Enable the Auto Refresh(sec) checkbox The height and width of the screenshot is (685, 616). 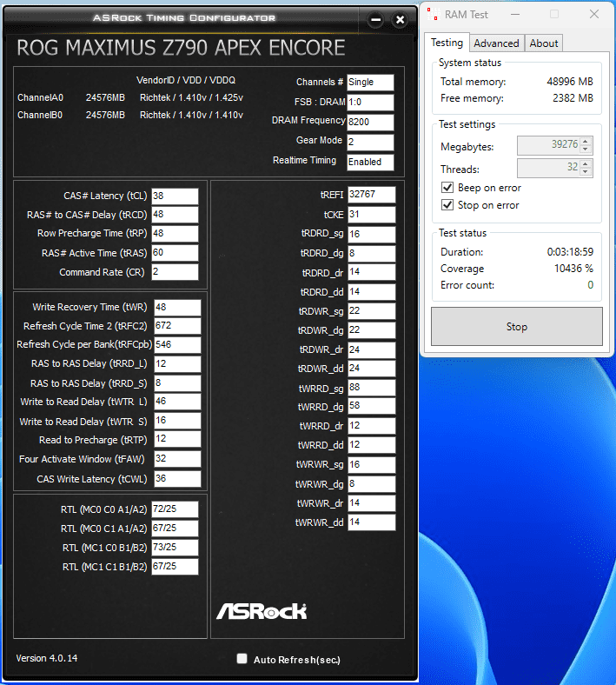pos(242,658)
